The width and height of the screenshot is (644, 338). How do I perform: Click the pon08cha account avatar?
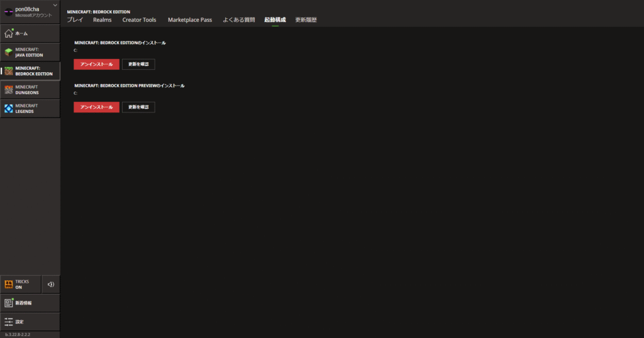click(x=8, y=12)
